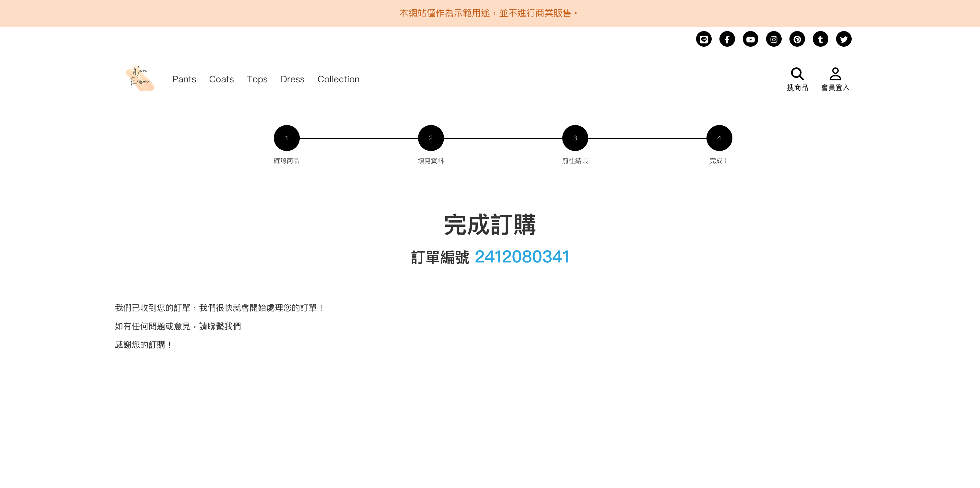980x488 pixels.
Task: Click order number 2412080341 link
Action: 521,257
